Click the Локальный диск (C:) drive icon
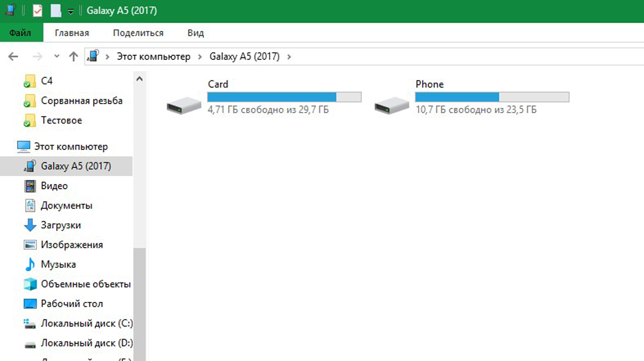 pos(30,324)
